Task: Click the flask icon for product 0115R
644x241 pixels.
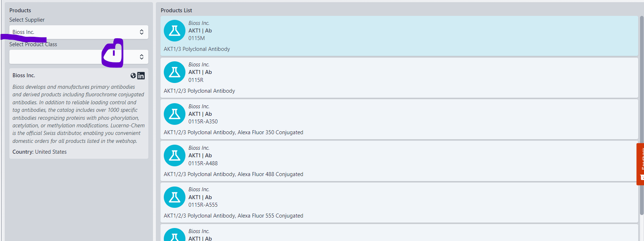Action: coord(175,72)
